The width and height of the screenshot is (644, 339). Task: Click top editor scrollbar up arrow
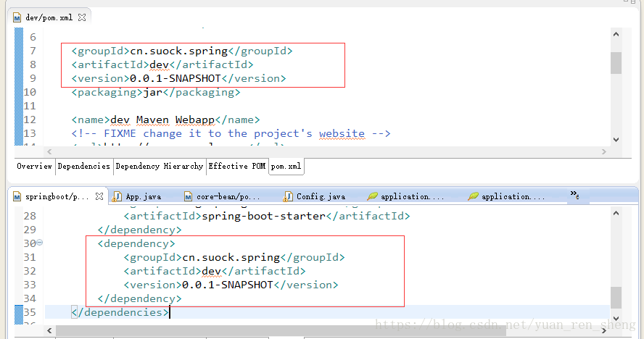[616, 35]
